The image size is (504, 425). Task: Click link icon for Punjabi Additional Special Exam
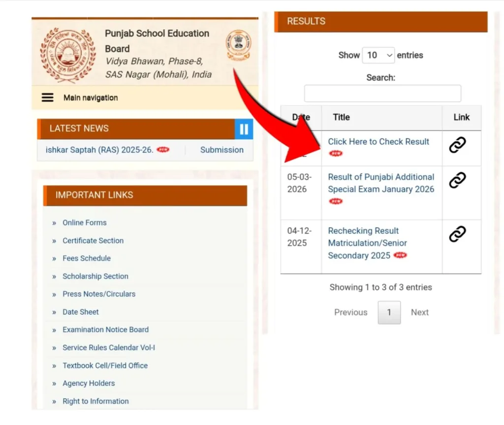[x=457, y=180]
